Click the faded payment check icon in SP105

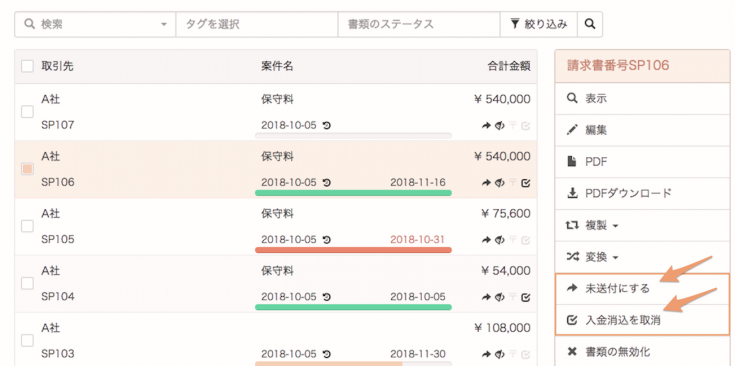tap(525, 240)
